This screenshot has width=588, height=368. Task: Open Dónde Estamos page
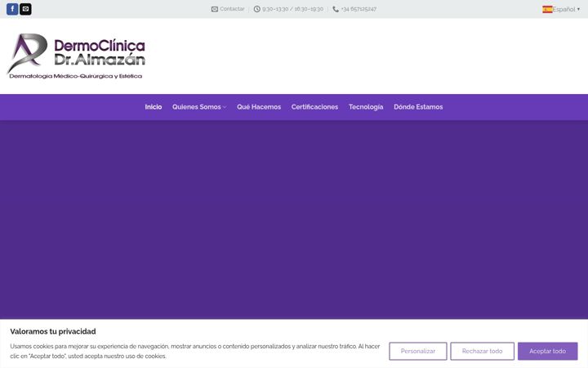418,107
